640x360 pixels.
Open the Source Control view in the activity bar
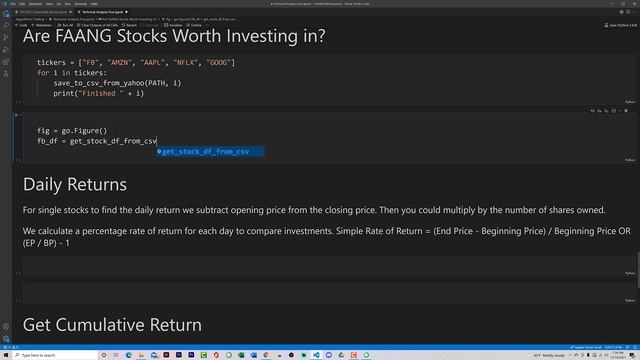[x=6, y=38]
